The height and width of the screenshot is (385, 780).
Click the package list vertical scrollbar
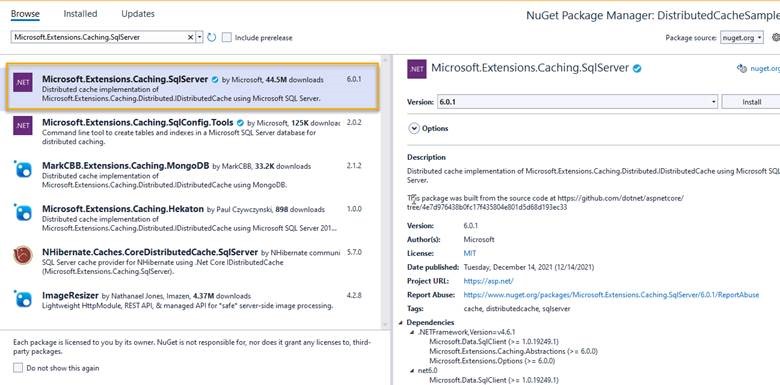[384, 192]
